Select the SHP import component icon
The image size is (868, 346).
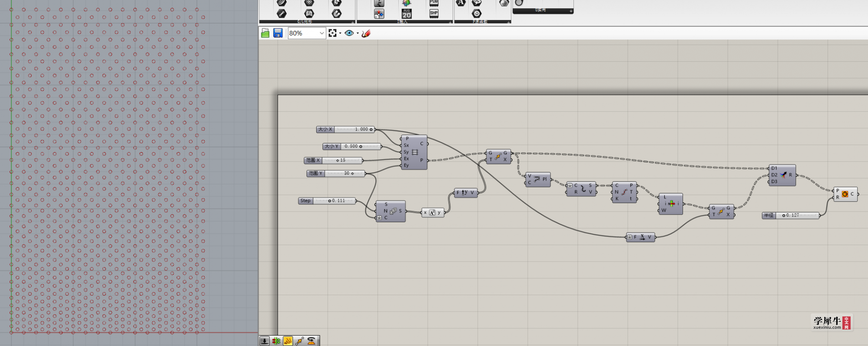pyautogui.click(x=434, y=13)
